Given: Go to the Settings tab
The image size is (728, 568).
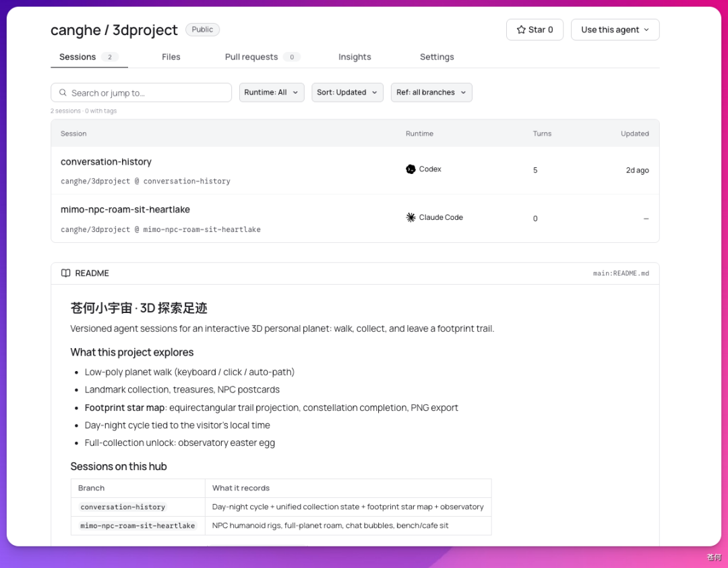Looking at the screenshot, I should pyautogui.click(x=436, y=57).
